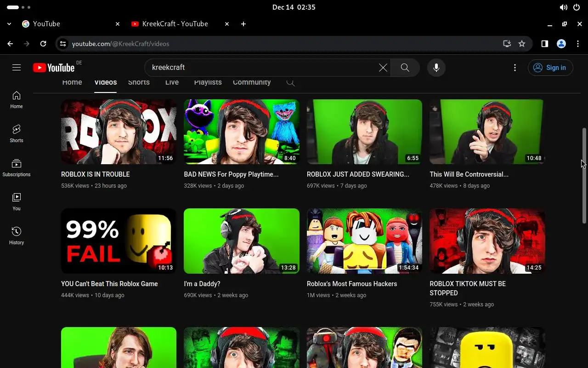
Task: Open the 1:54:34 video thumbnail
Action: tap(364, 241)
